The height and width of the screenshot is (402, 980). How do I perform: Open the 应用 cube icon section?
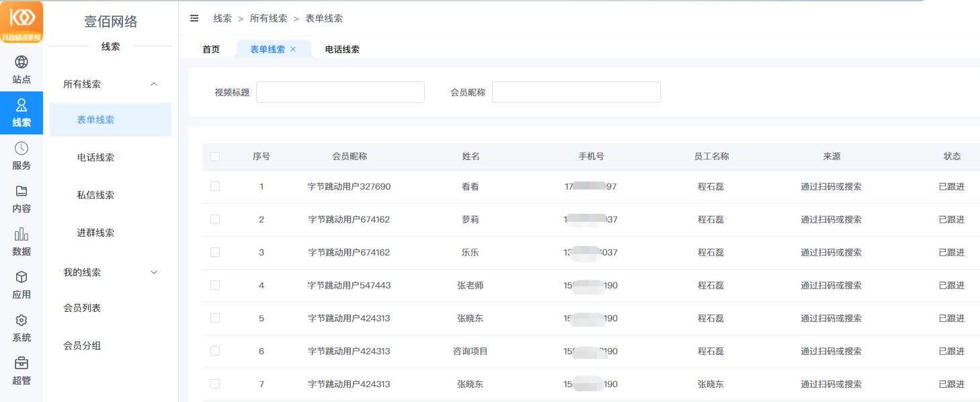click(22, 285)
